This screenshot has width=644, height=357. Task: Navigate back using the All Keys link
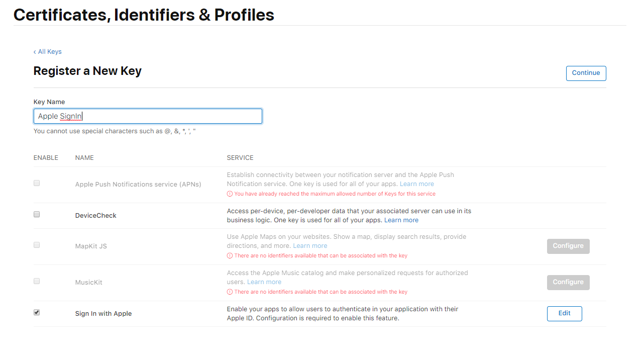[50, 51]
